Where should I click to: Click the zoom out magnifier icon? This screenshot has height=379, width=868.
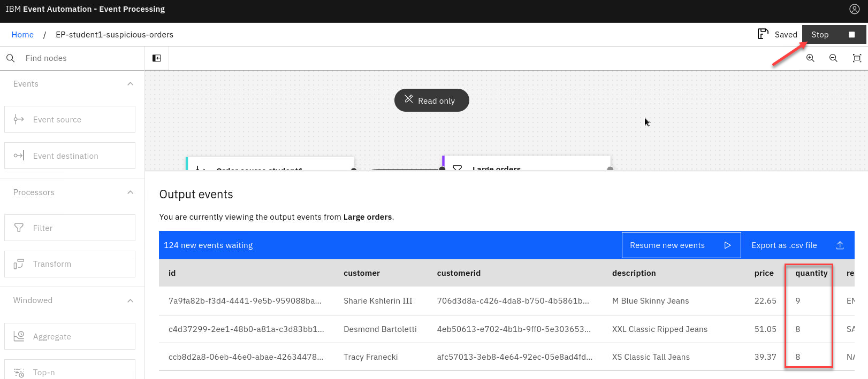coord(833,58)
